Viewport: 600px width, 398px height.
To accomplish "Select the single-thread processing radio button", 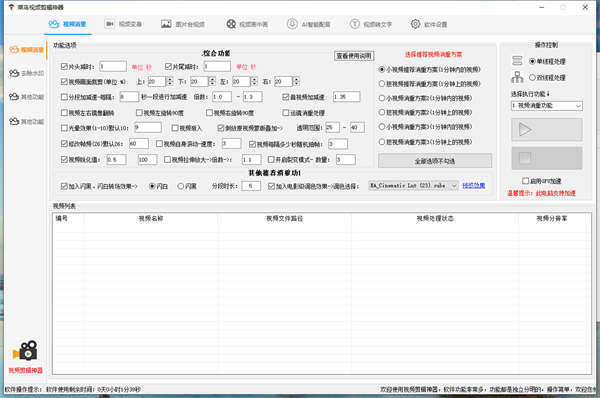I will [532, 61].
